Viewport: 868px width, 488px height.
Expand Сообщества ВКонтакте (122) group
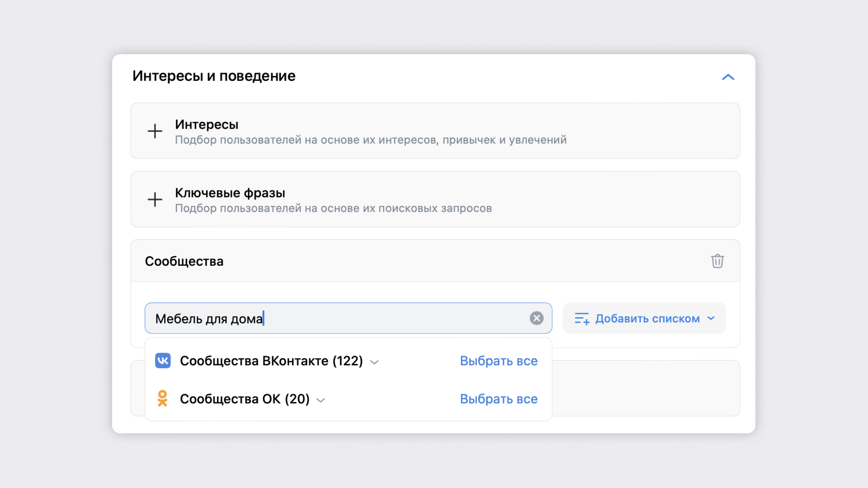[374, 362]
